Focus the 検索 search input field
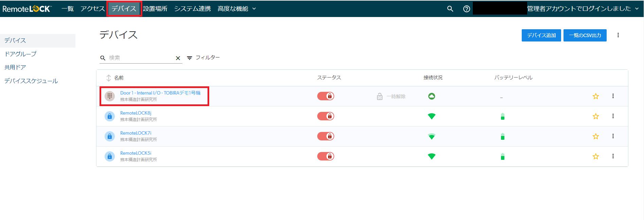 [x=141, y=58]
